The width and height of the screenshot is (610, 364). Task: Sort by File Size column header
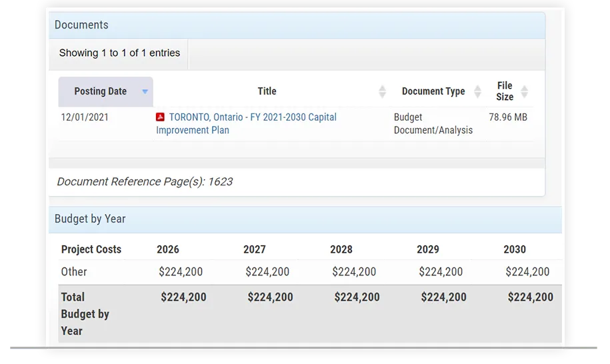[505, 91]
